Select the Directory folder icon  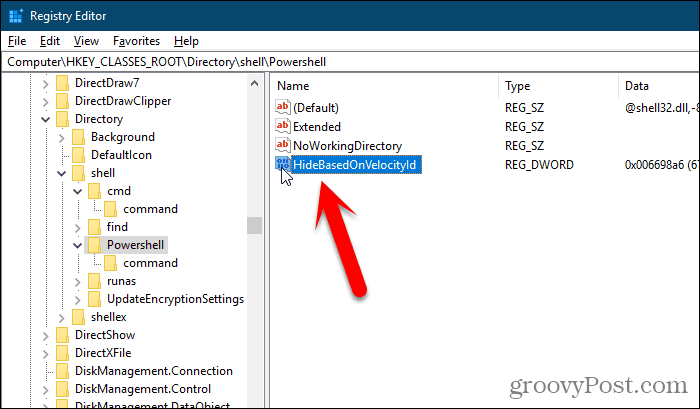click(x=62, y=119)
